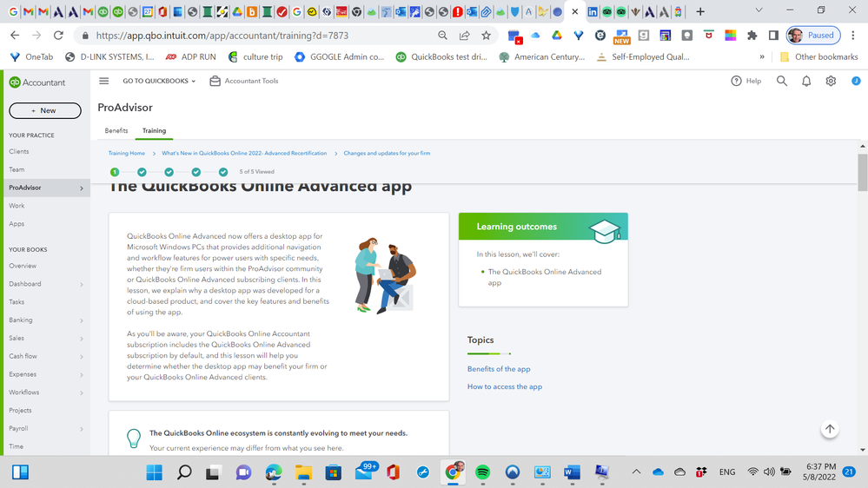The image size is (868, 488).
Task: Open Projects in the sidebar
Action: [x=21, y=410]
